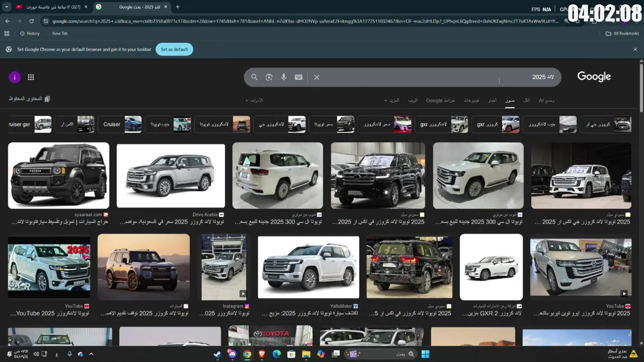
Task: Open the Google apps grid icon
Action: (x=31, y=77)
